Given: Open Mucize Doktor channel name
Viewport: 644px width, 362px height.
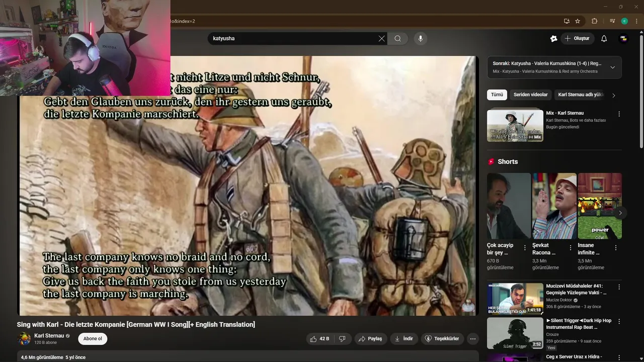Looking at the screenshot, I should (559, 300).
